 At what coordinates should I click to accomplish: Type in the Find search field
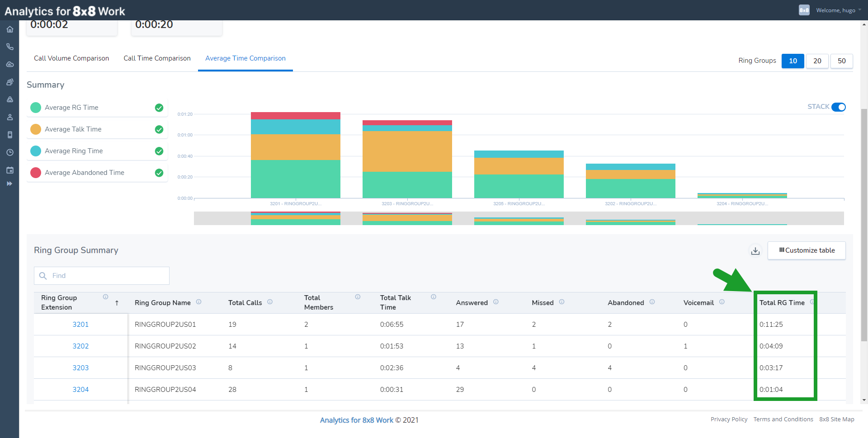point(101,276)
